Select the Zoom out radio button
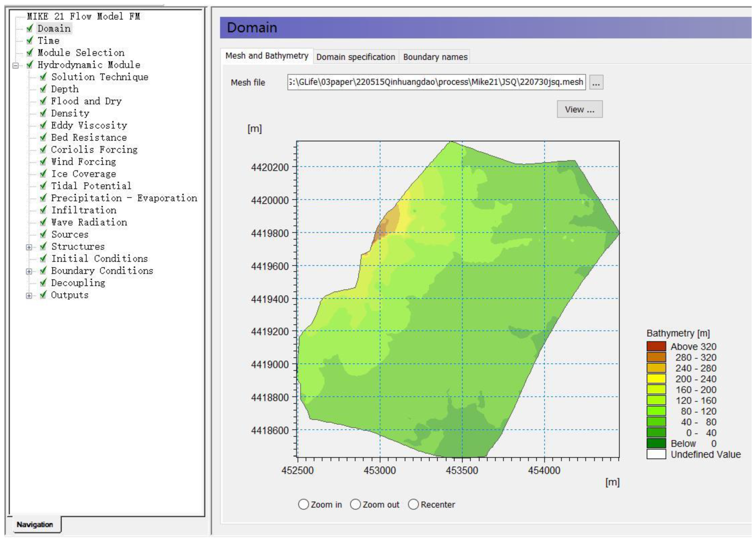The image size is (756, 541). (355, 505)
